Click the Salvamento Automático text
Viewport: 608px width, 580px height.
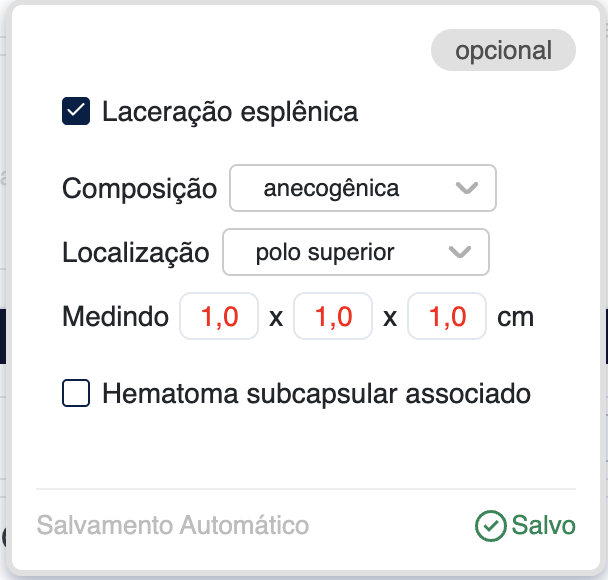(x=173, y=526)
